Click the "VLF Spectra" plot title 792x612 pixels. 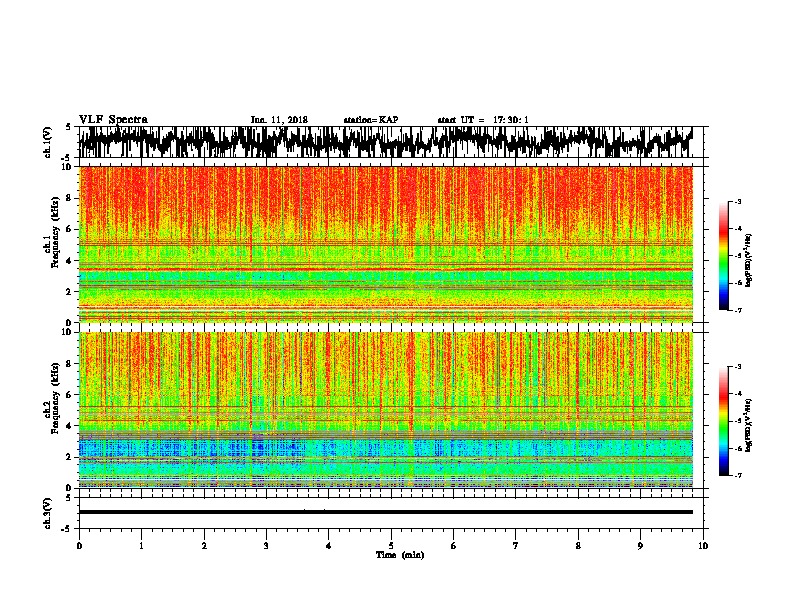[x=113, y=120]
